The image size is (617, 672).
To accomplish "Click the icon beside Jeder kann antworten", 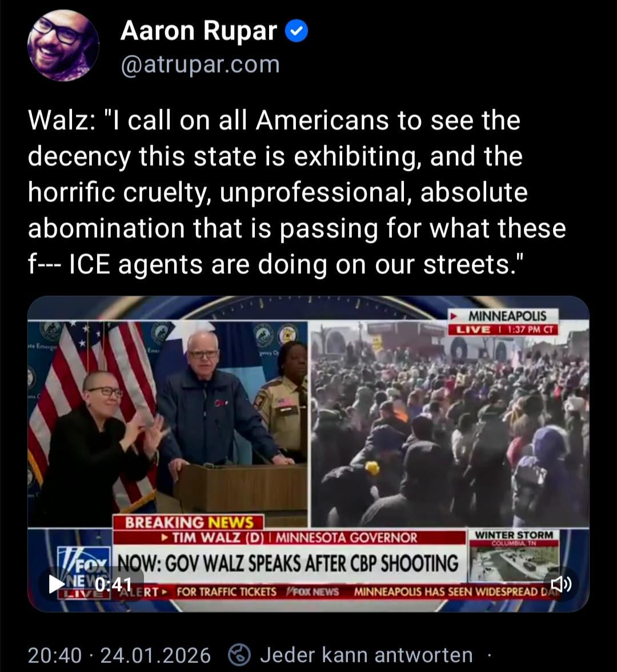I will (239, 655).
